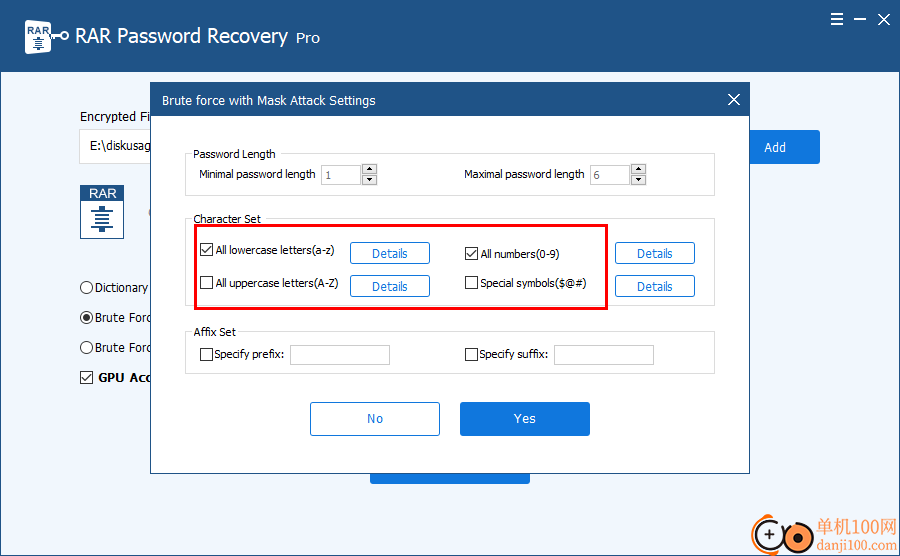
Task: Uncheck All numbers(0-9) option
Action: point(471,253)
